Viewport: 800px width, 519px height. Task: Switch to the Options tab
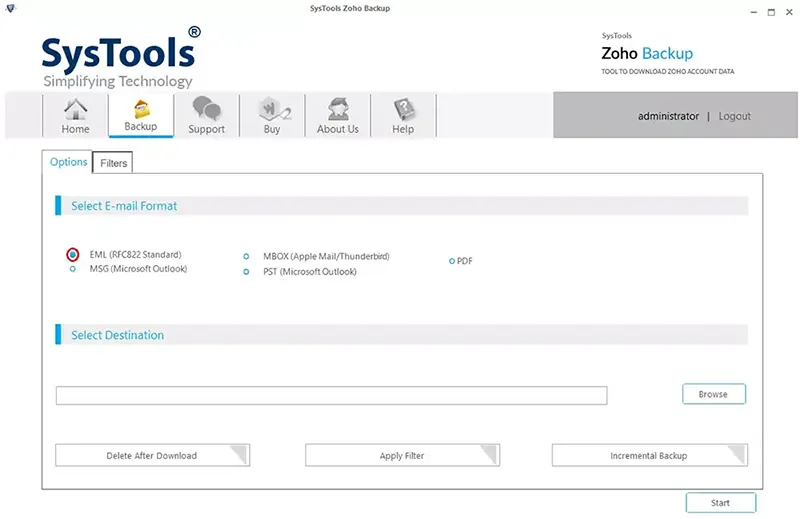click(x=68, y=162)
